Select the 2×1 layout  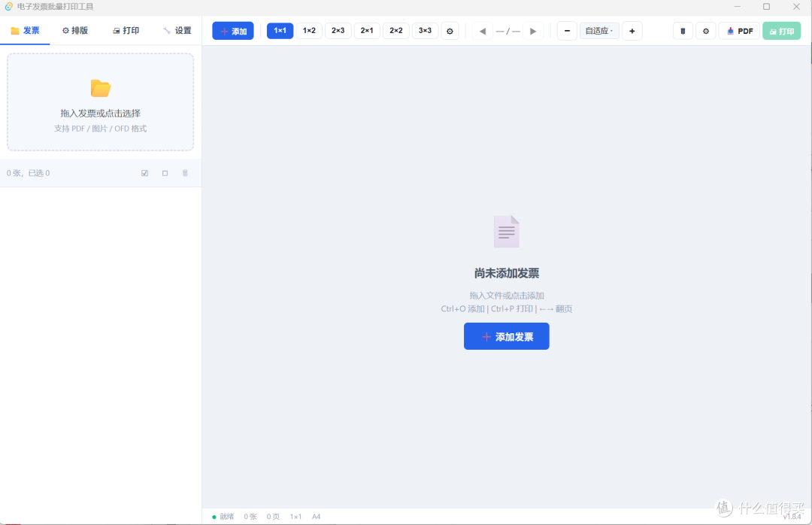[367, 31]
